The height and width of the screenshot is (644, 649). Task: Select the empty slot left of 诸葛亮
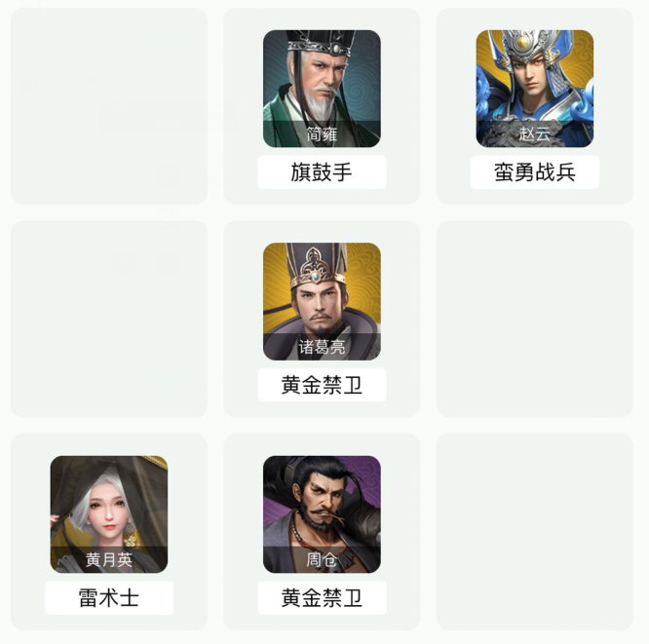[109, 320]
